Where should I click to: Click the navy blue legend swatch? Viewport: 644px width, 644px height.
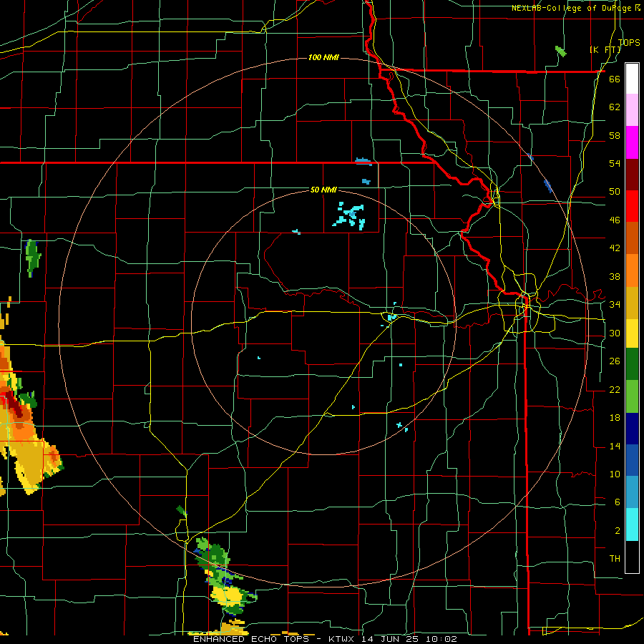(x=632, y=429)
